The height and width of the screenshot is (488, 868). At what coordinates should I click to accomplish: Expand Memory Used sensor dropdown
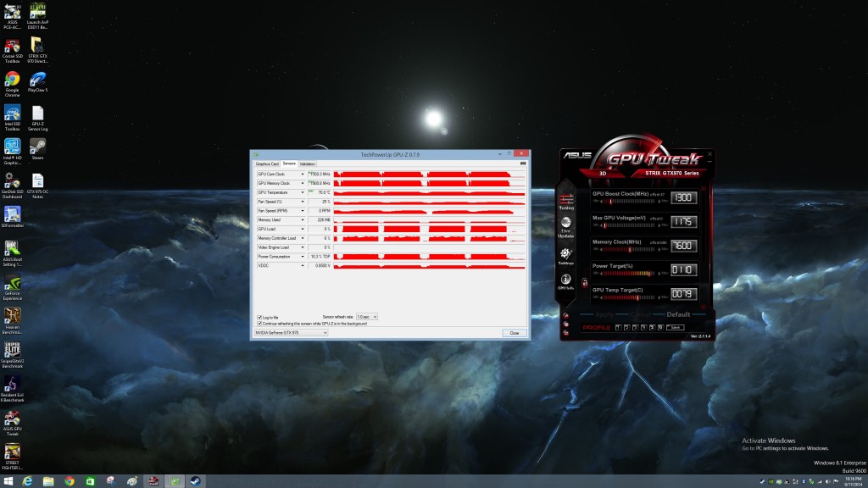(x=303, y=220)
